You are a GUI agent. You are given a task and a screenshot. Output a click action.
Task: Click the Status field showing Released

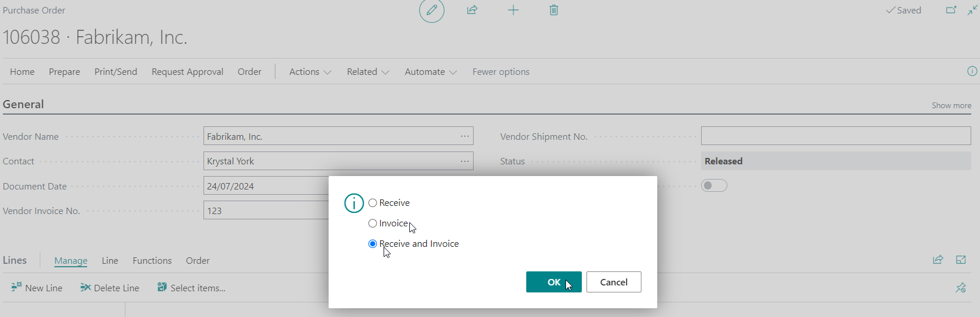pos(836,161)
